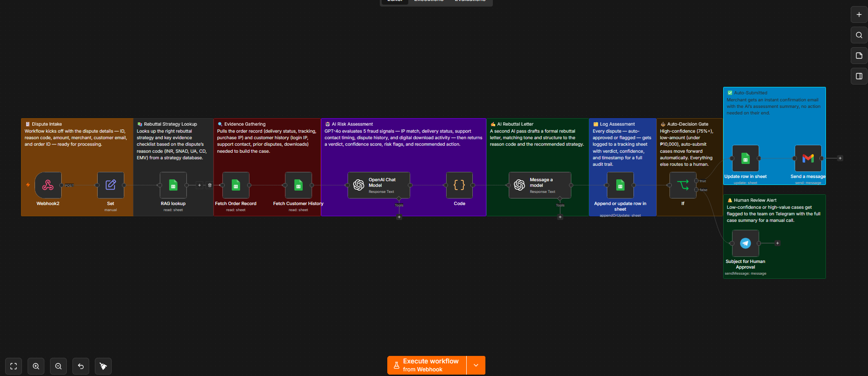This screenshot has width=868, height=376.
Task: Select the Telegram Subject for Human Approval node
Action: pyautogui.click(x=746, y=243)
